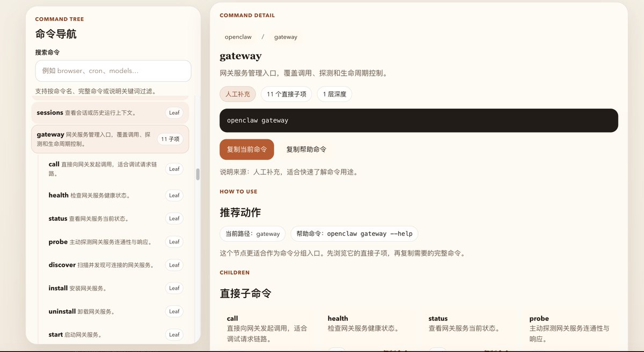
Task: Open the health command in the tree
Action: click(x=115, y=196)
